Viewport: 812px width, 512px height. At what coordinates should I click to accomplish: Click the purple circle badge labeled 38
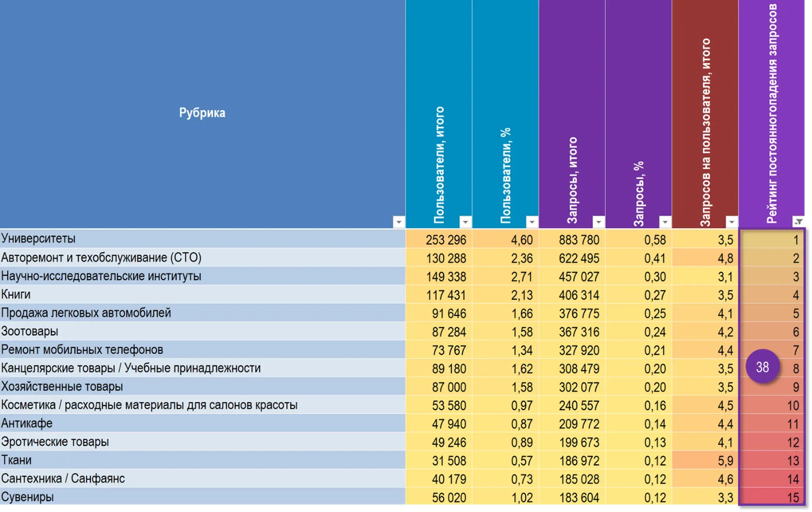[762, 367]
